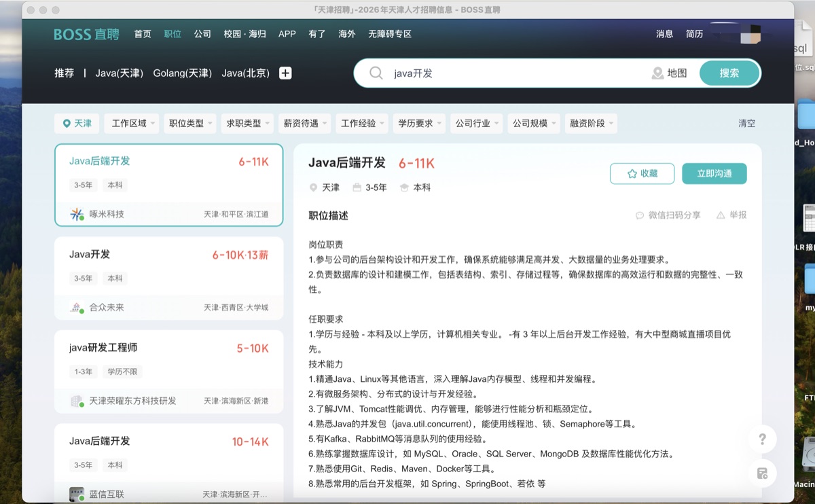Open 无障碍专区 navigation item
This screenshot has width=815, height=504.
[390, 34]
